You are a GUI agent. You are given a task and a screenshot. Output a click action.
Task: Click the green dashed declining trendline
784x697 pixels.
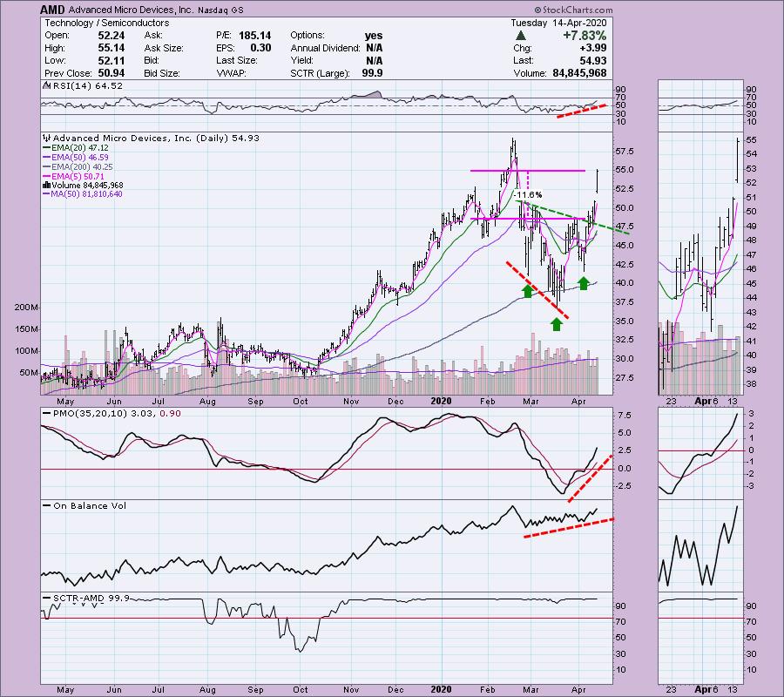click(572, 218)
